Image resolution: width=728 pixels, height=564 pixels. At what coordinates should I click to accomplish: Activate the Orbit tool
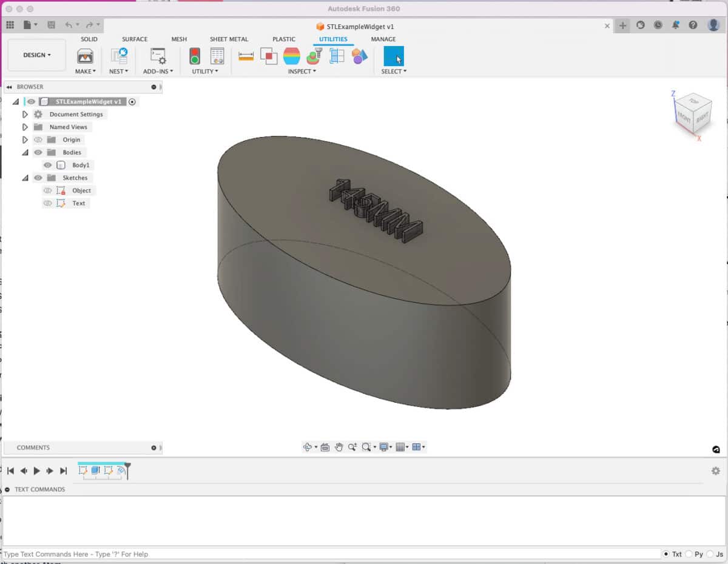click(x=308, y=447)
